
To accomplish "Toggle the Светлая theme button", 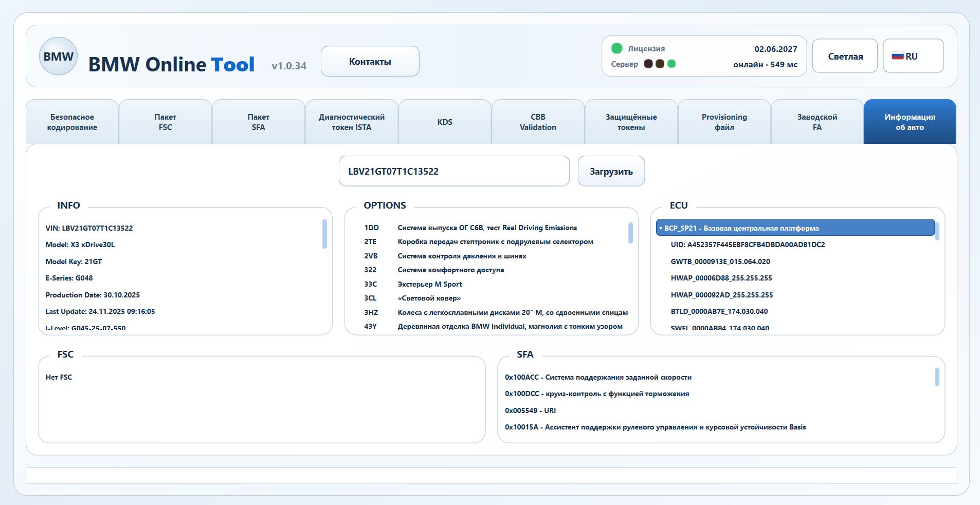I will [x=845, y=56].
